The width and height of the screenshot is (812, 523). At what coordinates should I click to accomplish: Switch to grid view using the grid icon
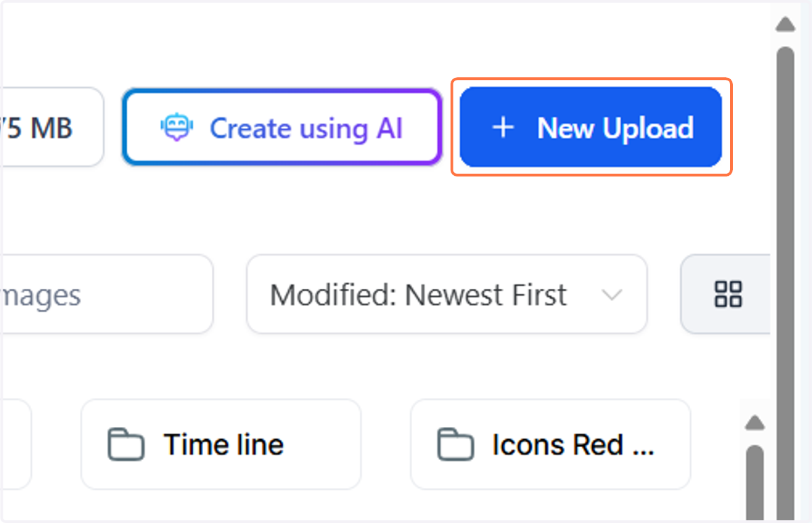coord(728,294)
